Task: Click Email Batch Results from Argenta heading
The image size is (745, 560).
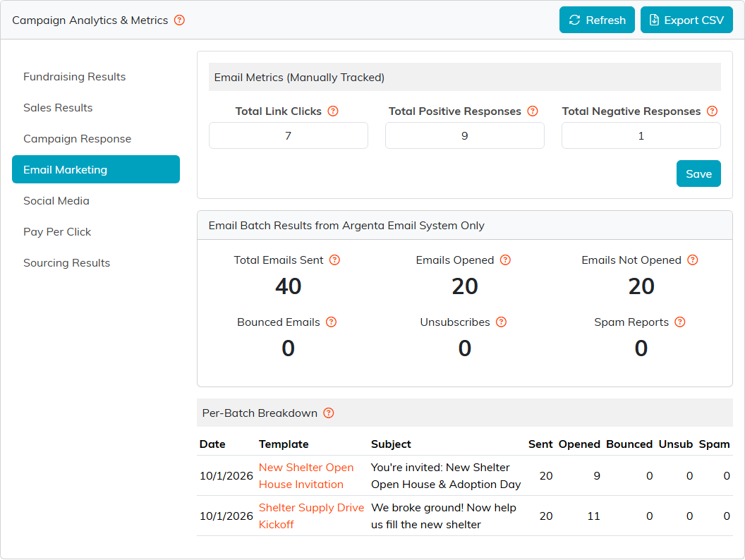Action: (x=346, y=226)
